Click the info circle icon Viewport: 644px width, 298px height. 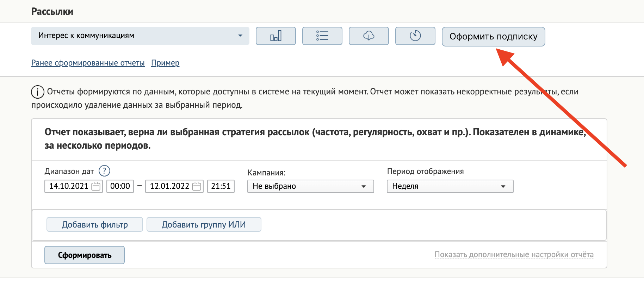pyautogui.click(x=38, y=92)
